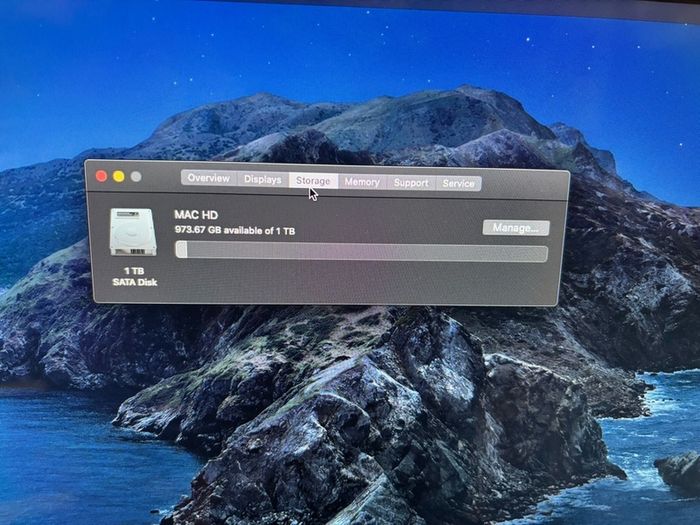Click the '973.67 GB available of 1 TB' text
The height and width of the screenshot is (525, 700).
tap(235, 230)
